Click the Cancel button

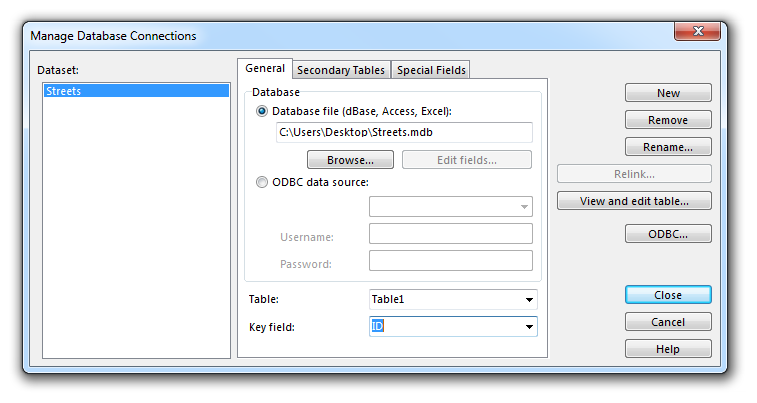668,322
